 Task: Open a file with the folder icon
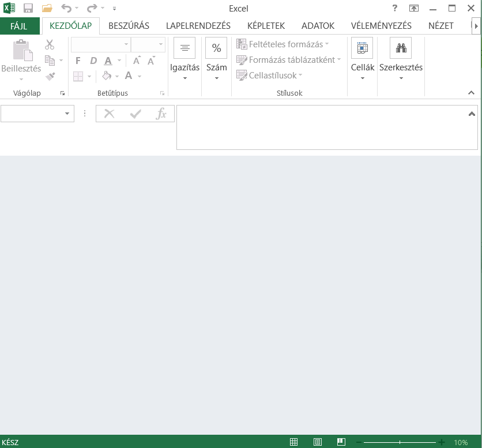pyautogui.click(x=47, y=8)
